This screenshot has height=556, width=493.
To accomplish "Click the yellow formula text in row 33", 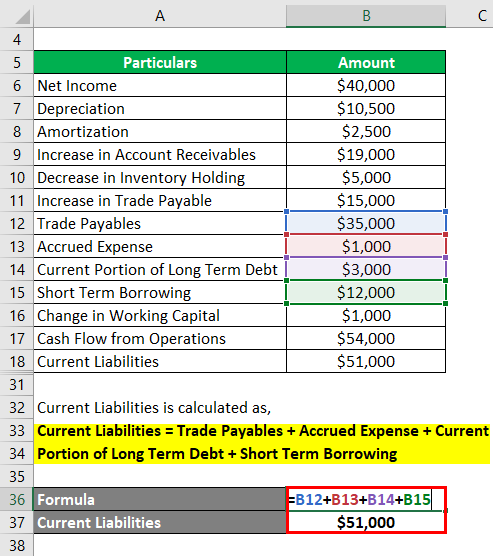I will click(x=263, y=431).
